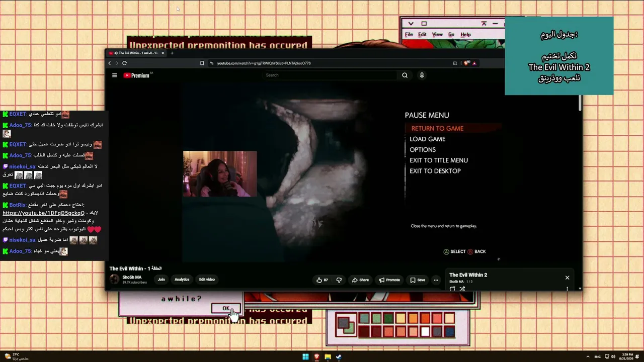
Task: Show hidden system tray icons
Action: (588, 357)
